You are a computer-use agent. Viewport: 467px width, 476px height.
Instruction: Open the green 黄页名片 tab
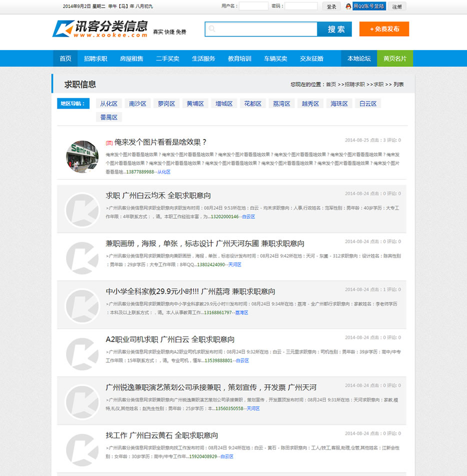click(395, 58)
